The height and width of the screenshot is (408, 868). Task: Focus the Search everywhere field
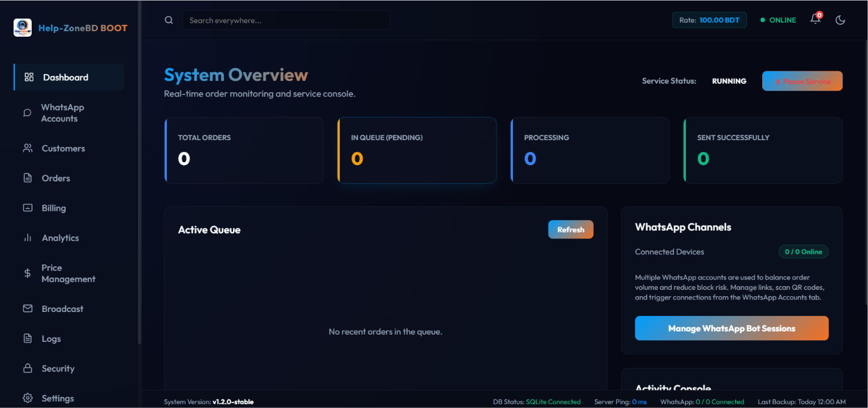(x=286, y=20)
